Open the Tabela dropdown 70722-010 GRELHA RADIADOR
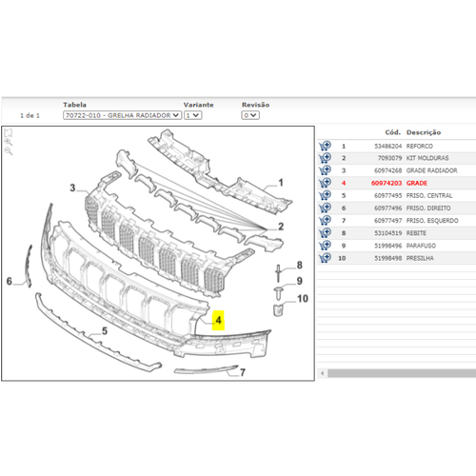Image resolution: width=476 pixels, height=476 pixels. [x=122, y=115]
